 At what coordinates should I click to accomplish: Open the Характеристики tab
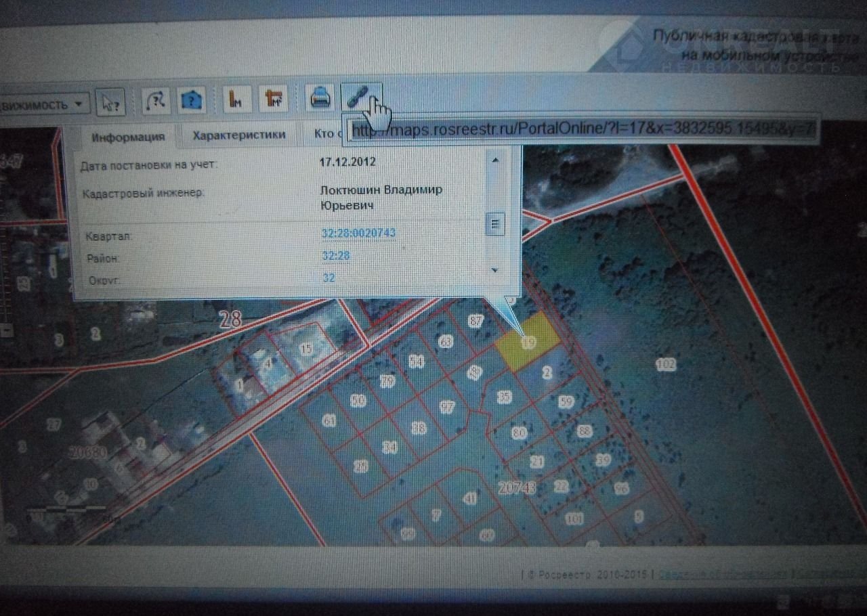[238, 135]
